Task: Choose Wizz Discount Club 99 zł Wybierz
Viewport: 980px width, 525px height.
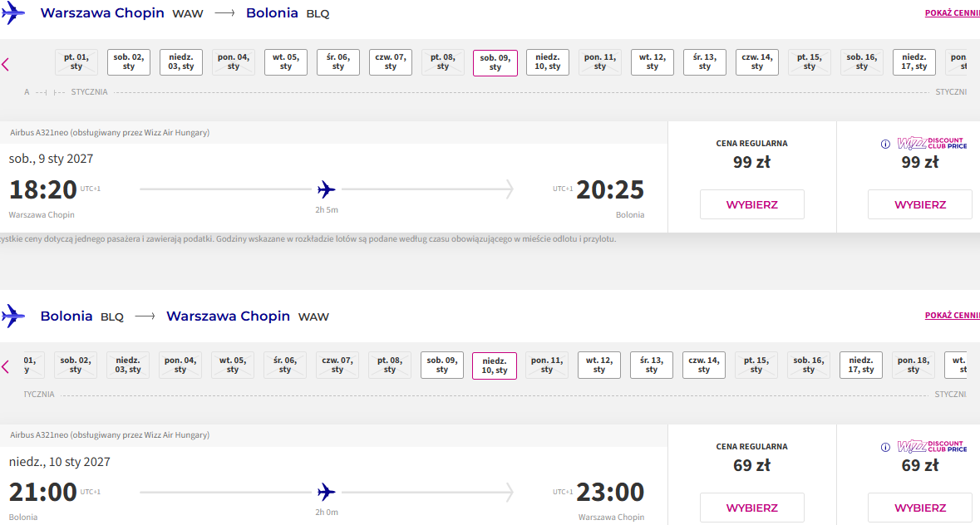Action: tap(920, 204)
